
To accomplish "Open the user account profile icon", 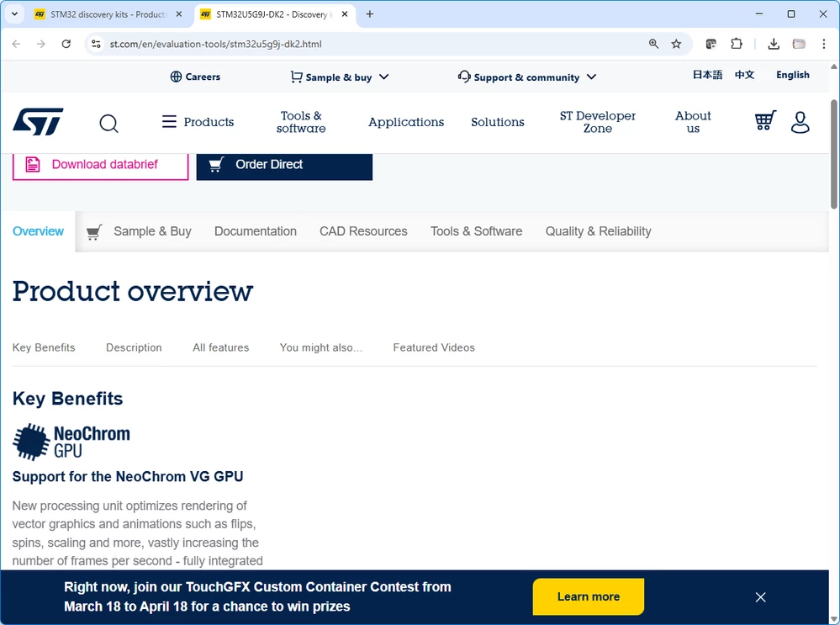I will click(x=800, y=122).
